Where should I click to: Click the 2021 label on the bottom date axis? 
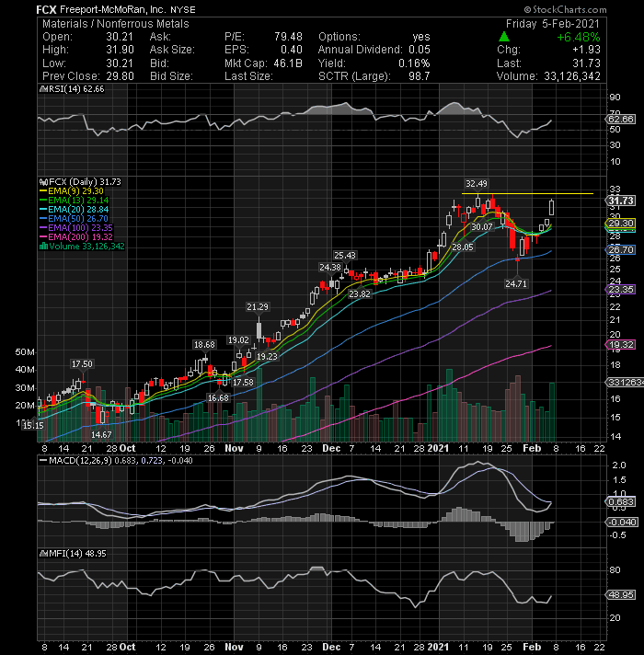[x=438, y=647]
